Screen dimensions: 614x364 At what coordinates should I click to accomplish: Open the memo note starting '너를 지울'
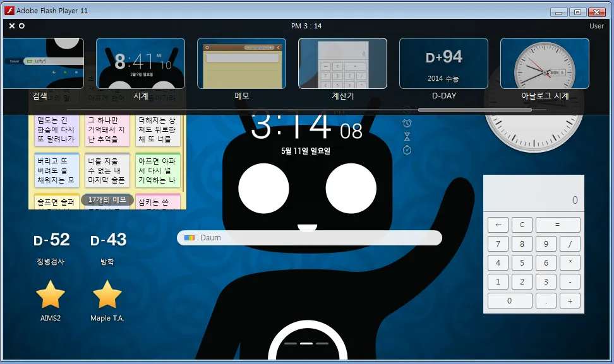107,171
